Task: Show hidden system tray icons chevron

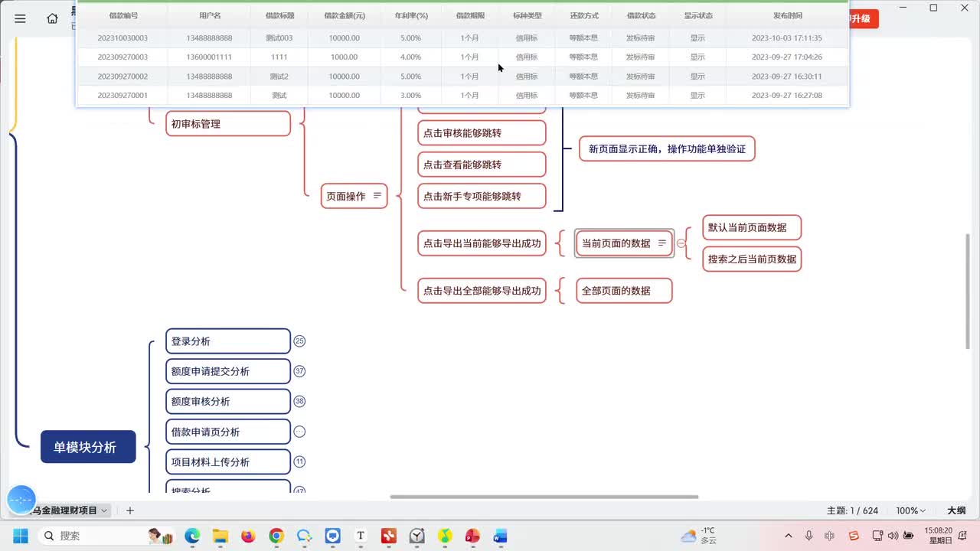Action: tap(788, 536)
